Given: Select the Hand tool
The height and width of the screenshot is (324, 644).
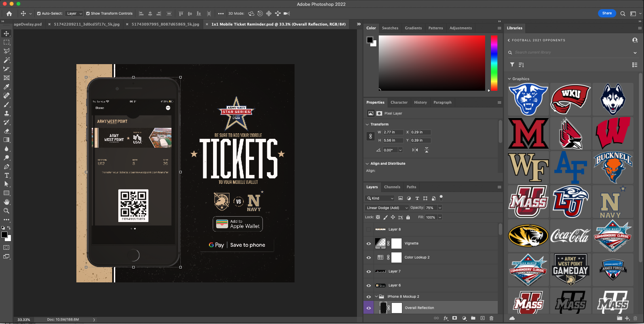Looking at the screenshot, I should click(6, 202).
